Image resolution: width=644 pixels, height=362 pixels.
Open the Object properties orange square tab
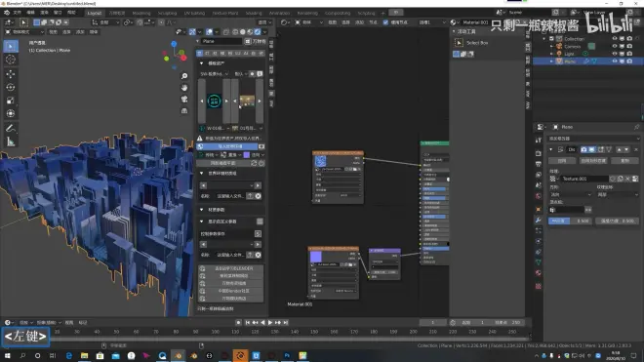[x=539, y=209]
